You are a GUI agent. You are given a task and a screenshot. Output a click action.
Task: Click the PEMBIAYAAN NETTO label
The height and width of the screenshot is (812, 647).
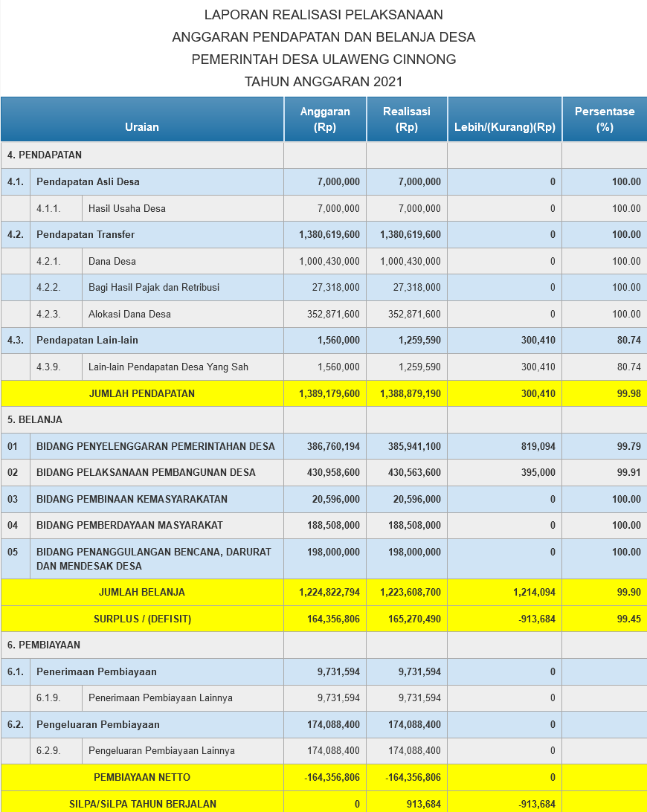tap(142, 777)
